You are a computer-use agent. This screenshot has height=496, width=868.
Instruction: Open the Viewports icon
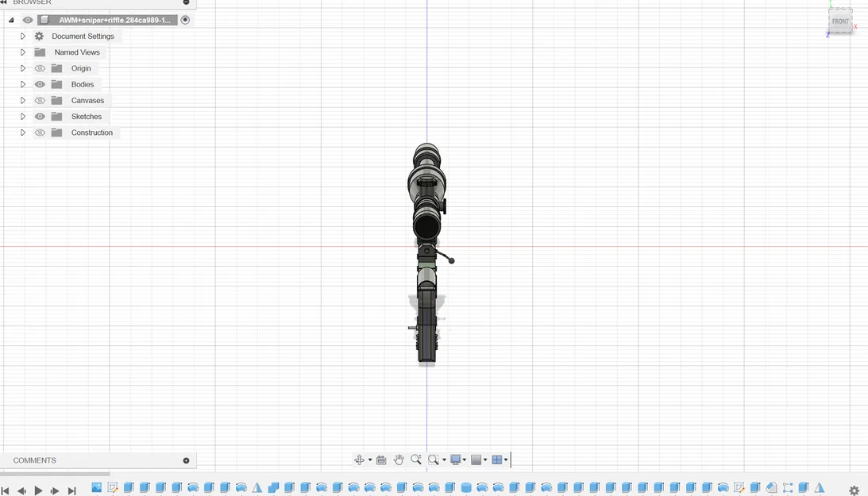coord(497,459)
